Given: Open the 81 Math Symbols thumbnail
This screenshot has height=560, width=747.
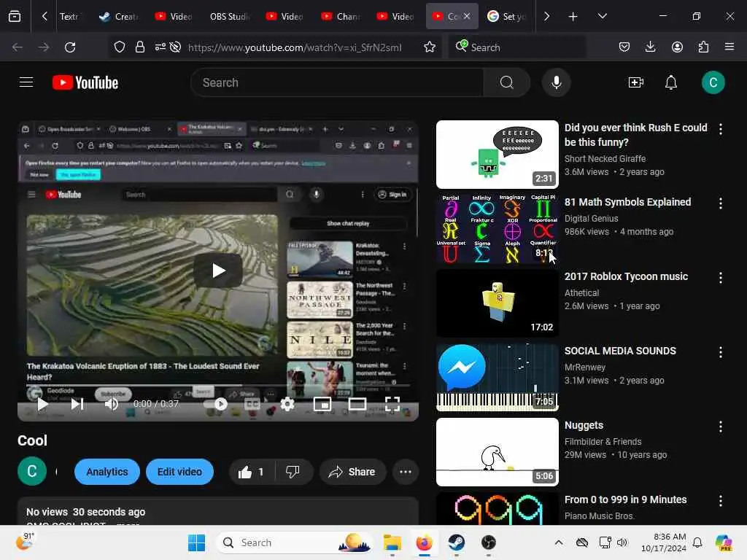Looking at the screenshot, I should 497,228.
